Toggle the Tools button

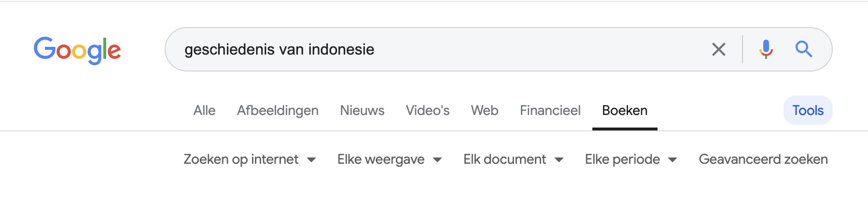808,110
